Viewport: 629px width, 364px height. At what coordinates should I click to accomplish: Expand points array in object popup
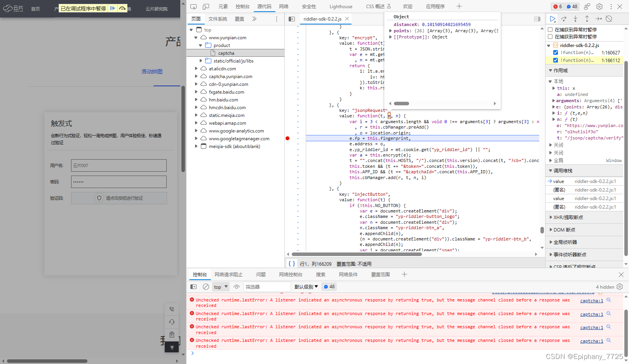(390, 31)
